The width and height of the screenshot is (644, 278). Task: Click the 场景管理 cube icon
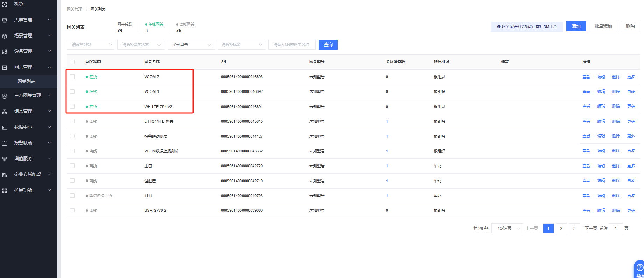tap(5, 36)
